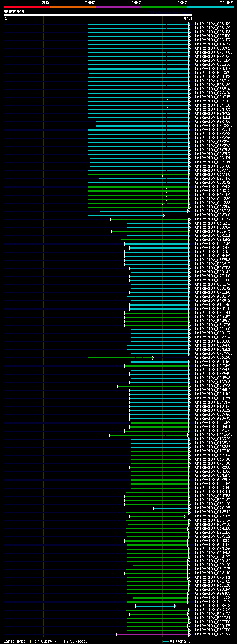Select the UniRef100_A9RHW6 label
This screenshot has width=237, height=644.
213,121
